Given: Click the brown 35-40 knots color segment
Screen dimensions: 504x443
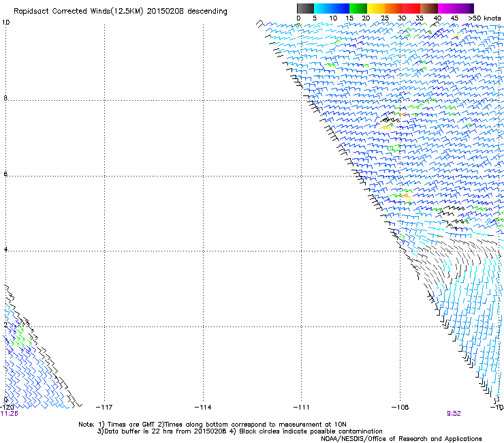Looking at the screenshot, I should click(429, 8).
